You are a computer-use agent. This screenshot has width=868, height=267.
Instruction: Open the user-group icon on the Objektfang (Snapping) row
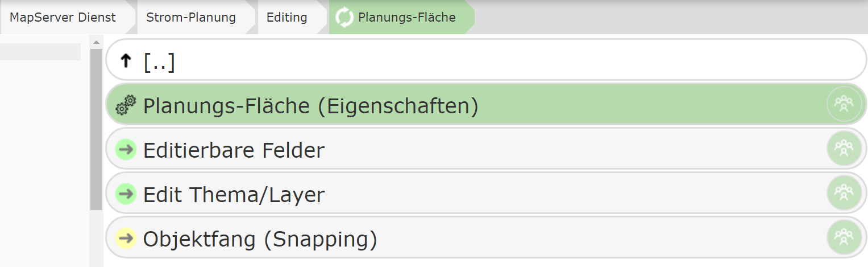tap(844, 237)
